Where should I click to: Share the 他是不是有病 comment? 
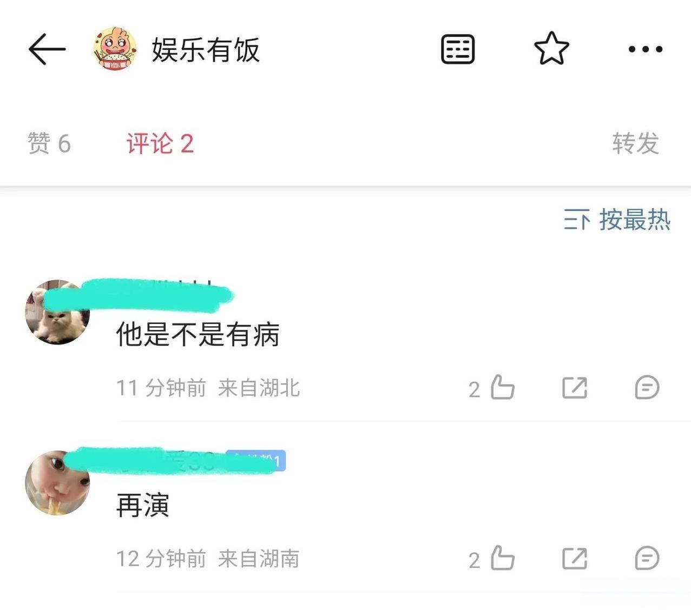click(x=575, y=388)
